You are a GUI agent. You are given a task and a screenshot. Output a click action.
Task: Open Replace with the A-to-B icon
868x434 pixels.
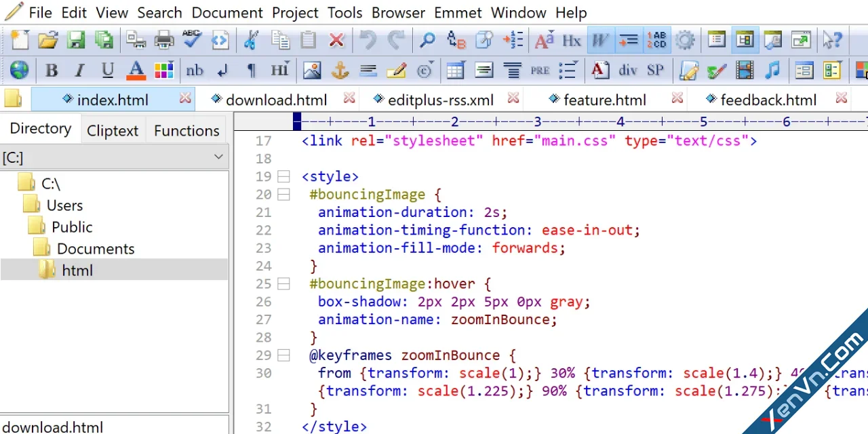pos(456,40)
